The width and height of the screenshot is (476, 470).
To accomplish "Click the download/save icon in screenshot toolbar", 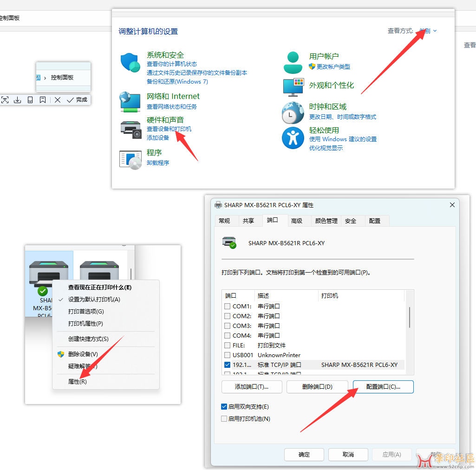I will coord(17,99).
